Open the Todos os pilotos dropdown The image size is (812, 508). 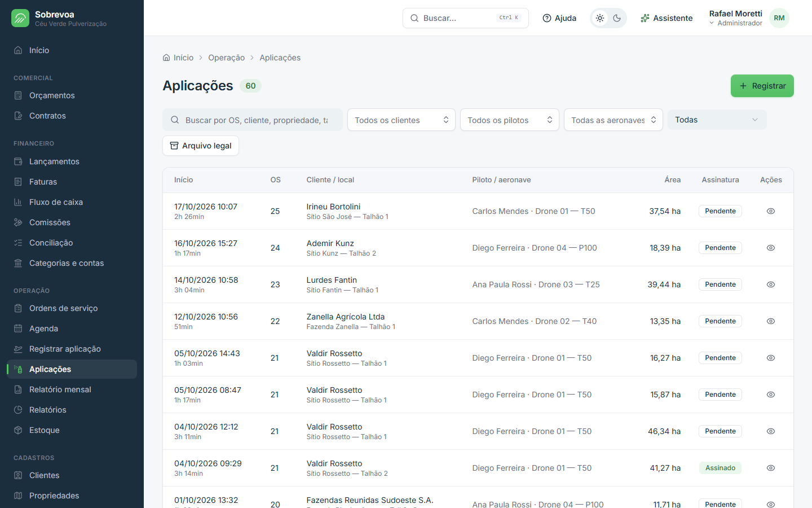[x=510, y=120]
